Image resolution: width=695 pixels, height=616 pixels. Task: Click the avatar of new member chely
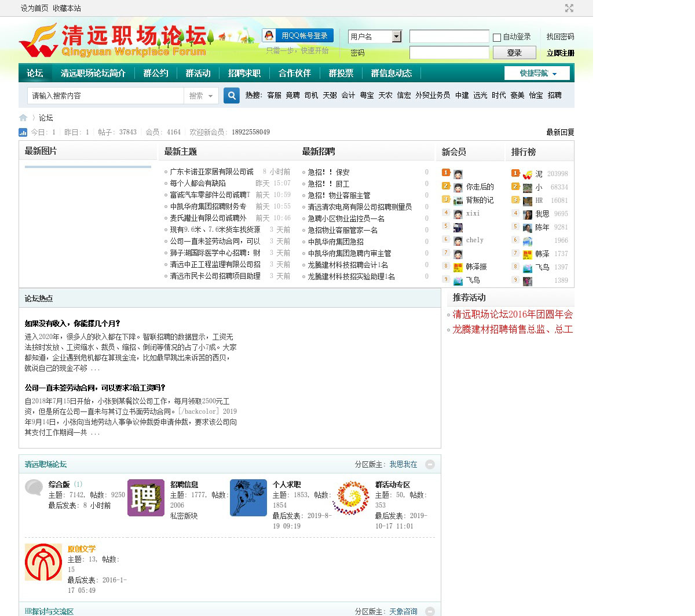458,240
